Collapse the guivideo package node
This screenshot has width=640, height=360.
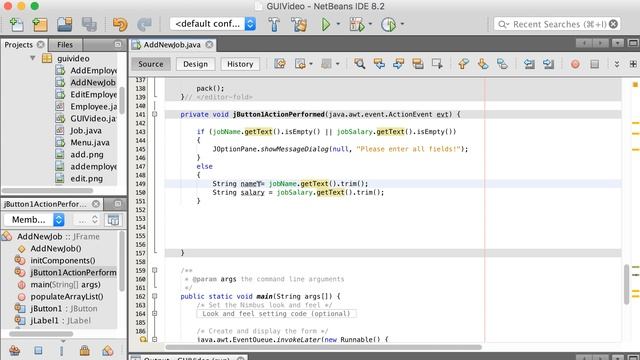tap(33, 58)
